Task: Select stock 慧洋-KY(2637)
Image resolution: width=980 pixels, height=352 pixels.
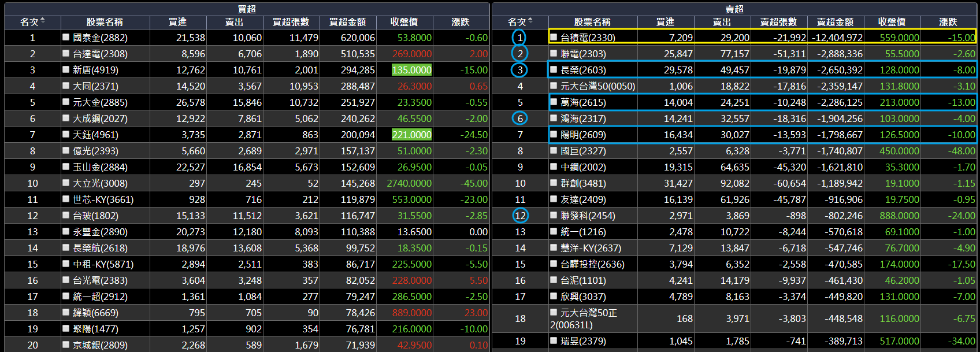Action: point(591,248)
